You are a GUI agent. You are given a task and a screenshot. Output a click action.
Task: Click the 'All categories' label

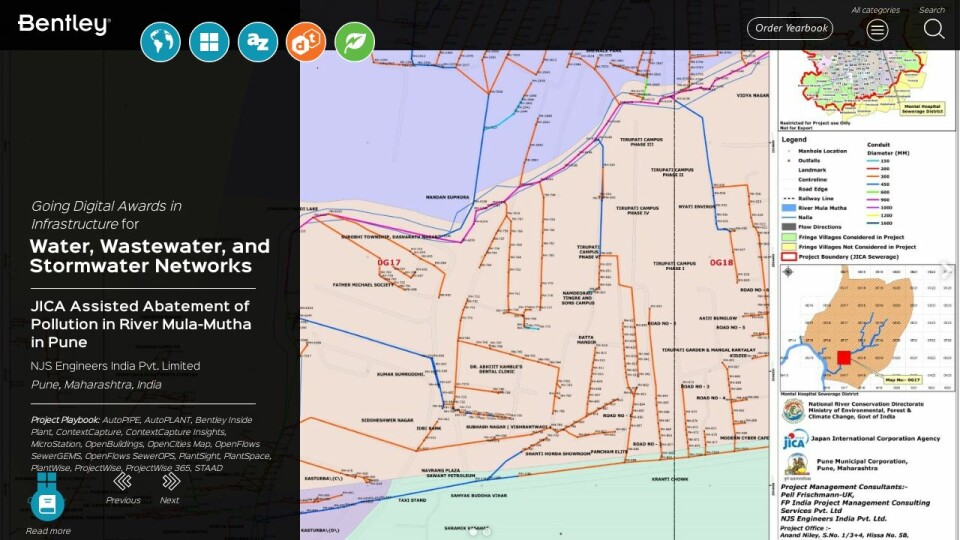[876, 10]
